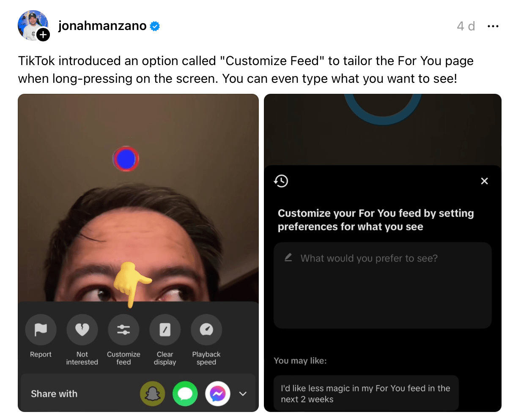This screenshot has width=521, height=420.
Task: Select the 'less magic' suggestion chip
Action: coord(366,393)
